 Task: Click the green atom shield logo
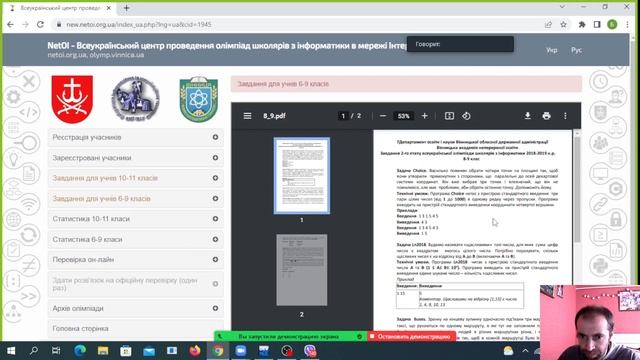[199, 99]
